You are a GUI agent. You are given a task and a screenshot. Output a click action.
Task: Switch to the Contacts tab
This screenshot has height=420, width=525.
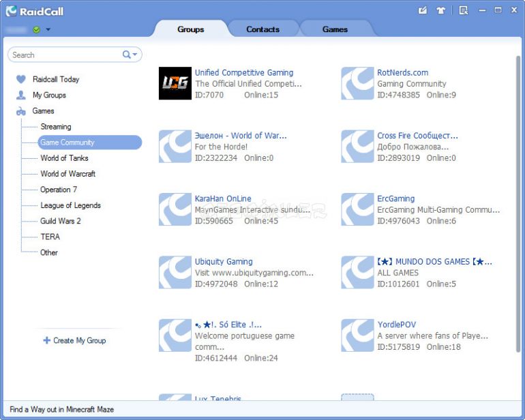tap(262, 29)
